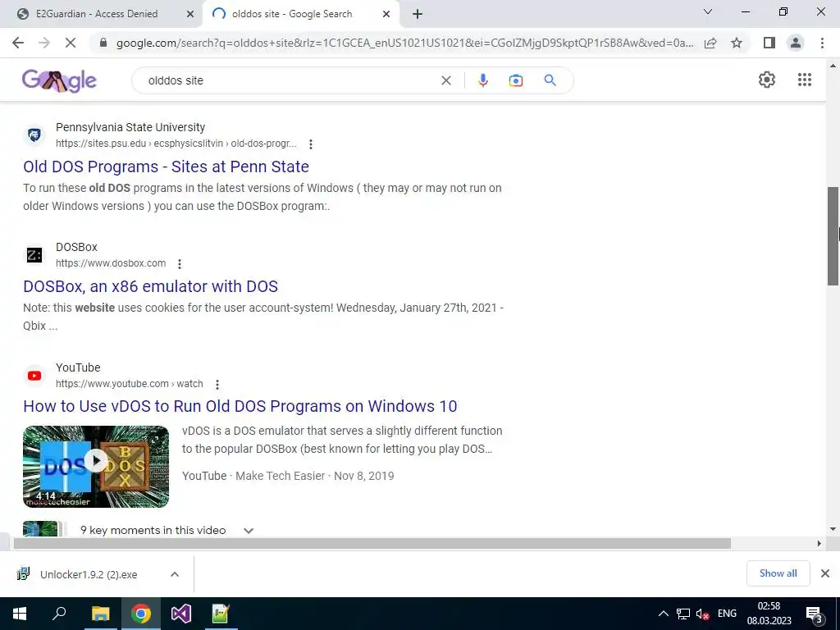Click the vertical page scrollbar thumb
The width and height of the screenshot is (840, 630).
pyautogui.click(x=833, y=236)
